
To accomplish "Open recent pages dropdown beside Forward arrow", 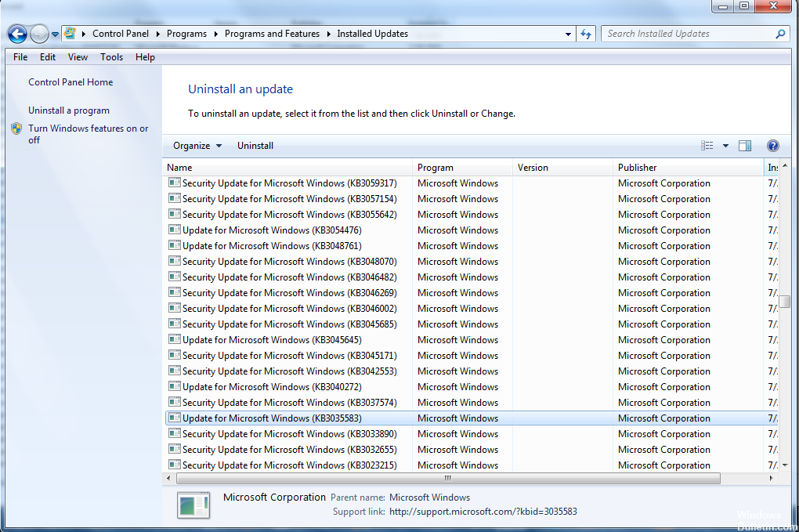I will point(55,34).
